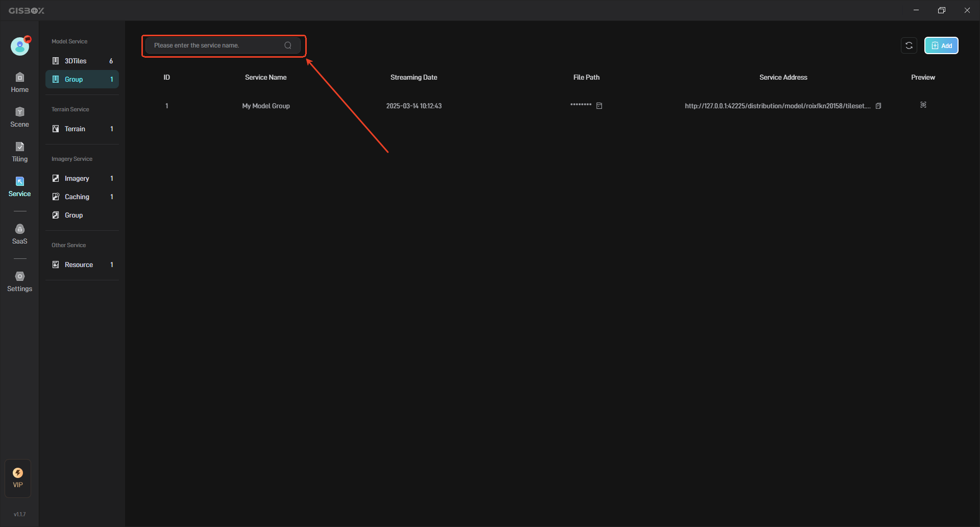Click the ID column header
Screen dimensions: 980x527
point(167,77)
